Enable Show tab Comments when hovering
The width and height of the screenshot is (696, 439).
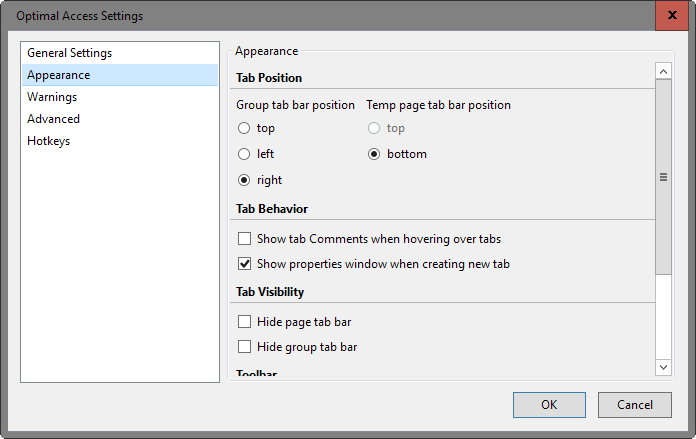244,239
